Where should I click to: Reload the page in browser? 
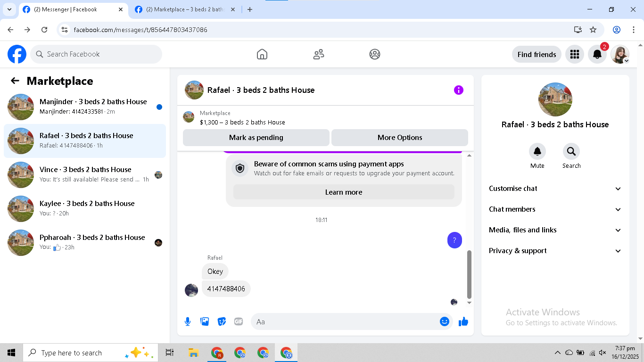tap(44, 30)
